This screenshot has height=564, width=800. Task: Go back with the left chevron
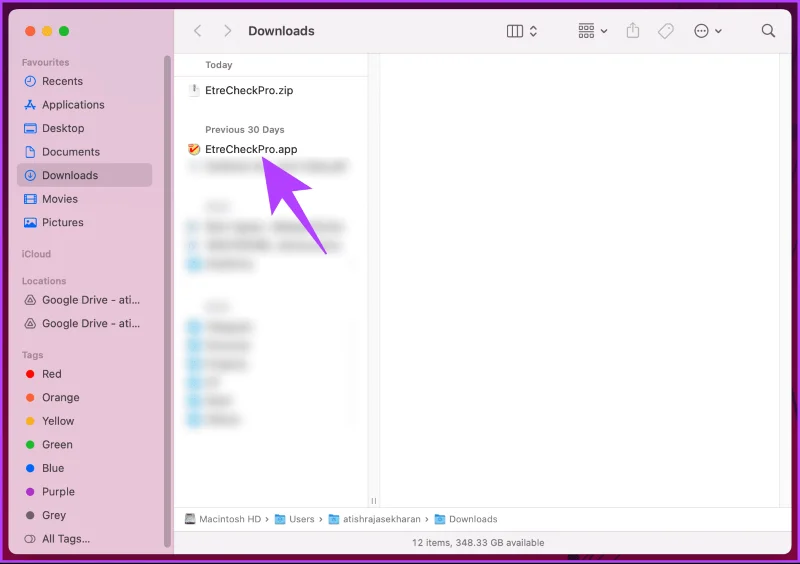click(198, 31)
